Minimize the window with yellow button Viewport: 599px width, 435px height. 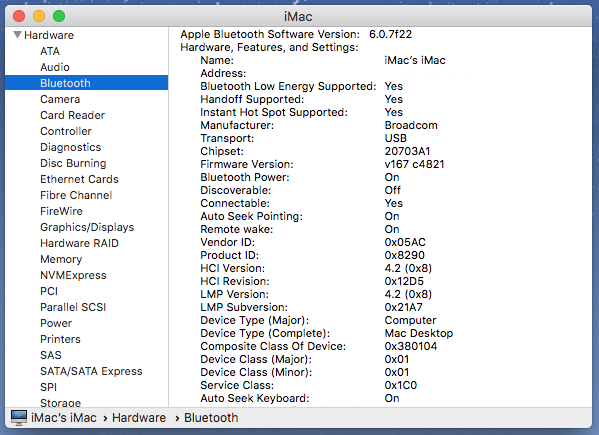(39, 16)
